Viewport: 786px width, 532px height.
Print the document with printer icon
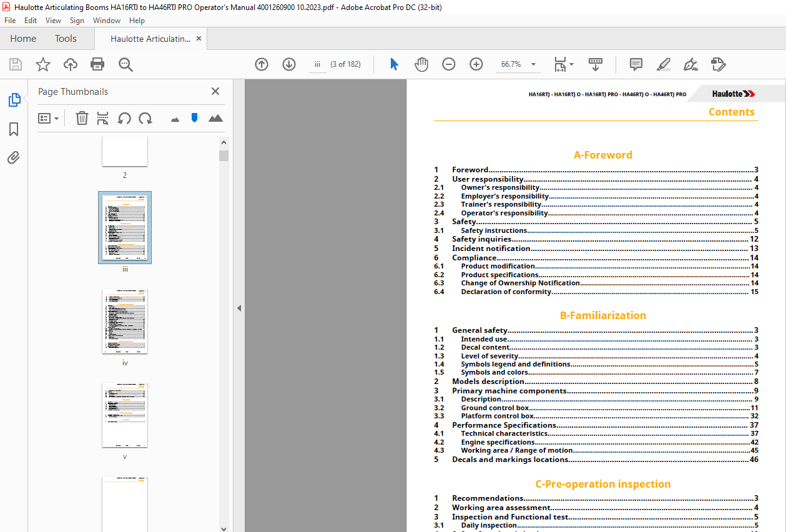(97, 64)
